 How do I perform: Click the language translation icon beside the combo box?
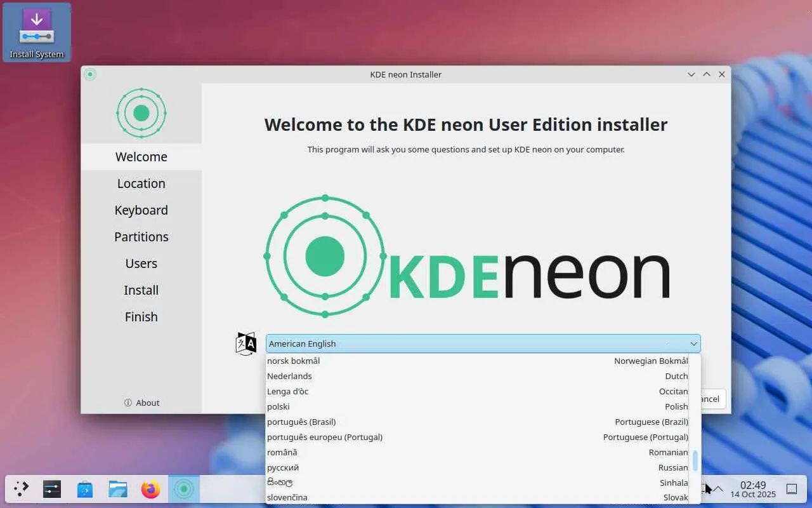pyautogui.click(x=246, y=344)
